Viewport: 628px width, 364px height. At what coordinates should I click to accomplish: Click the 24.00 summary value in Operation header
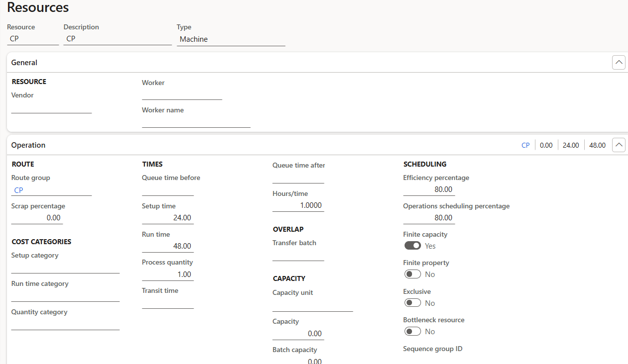[x=571, y=145]
